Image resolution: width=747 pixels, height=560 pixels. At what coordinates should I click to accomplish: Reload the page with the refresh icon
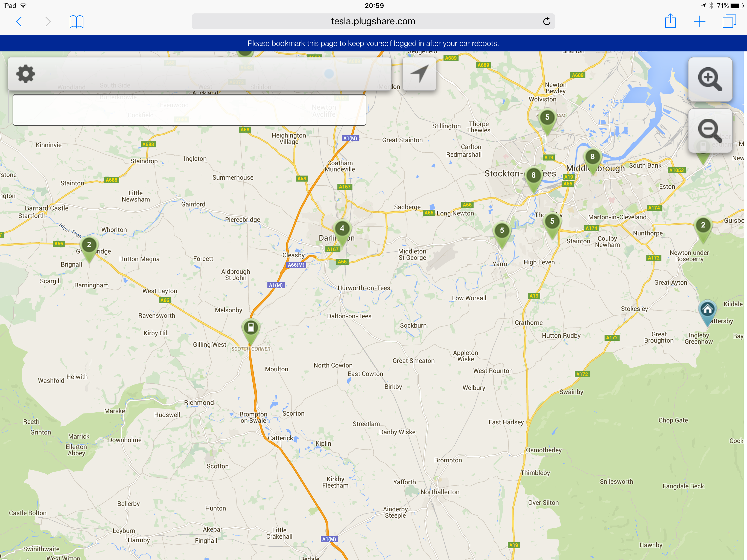(546, 22)
